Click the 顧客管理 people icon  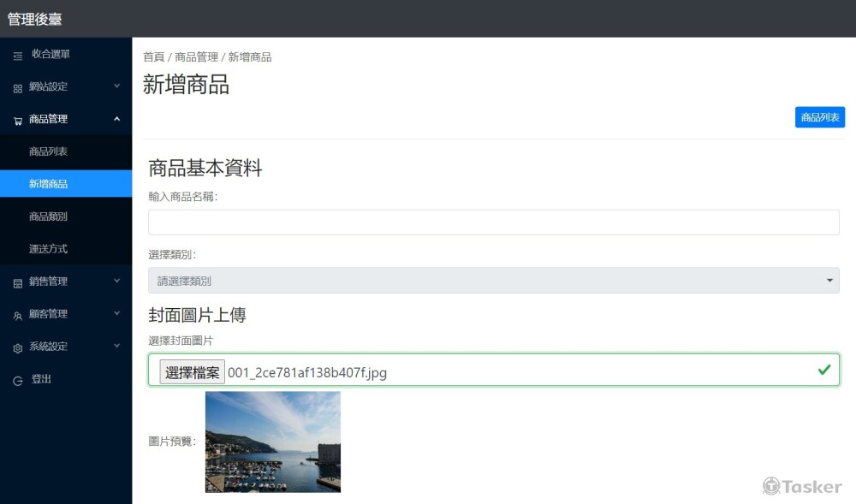17,314
